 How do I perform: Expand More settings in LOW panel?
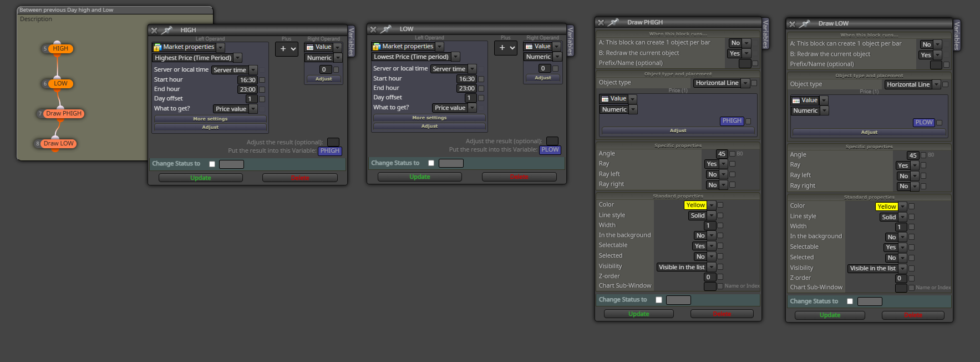[x=429, y=118]
